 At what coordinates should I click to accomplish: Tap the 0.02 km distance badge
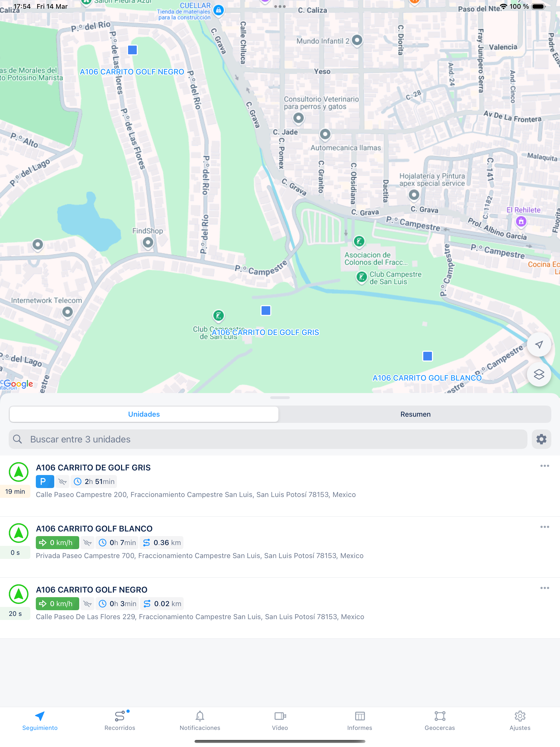click(x=162, y=604)
